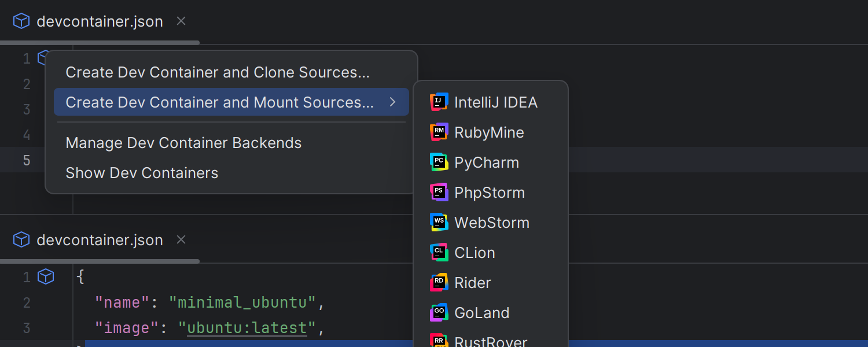The width and height of the screenshot is (868, 347).
Task: Open Manage Dev Container Backends
Action: (231, 143)
